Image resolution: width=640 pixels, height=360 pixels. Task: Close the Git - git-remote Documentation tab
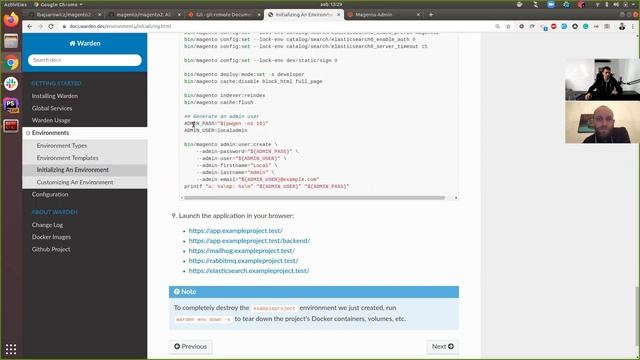[x=259, y=15]
